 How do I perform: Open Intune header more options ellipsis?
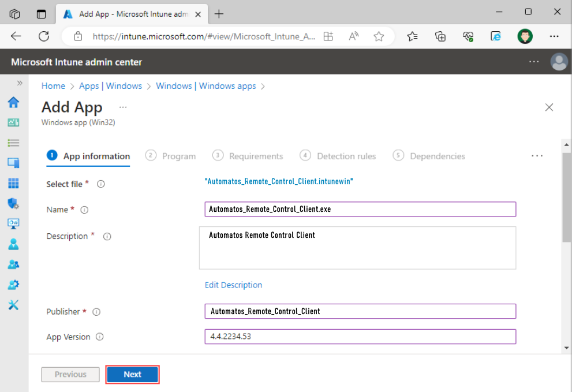click(534, 62)
